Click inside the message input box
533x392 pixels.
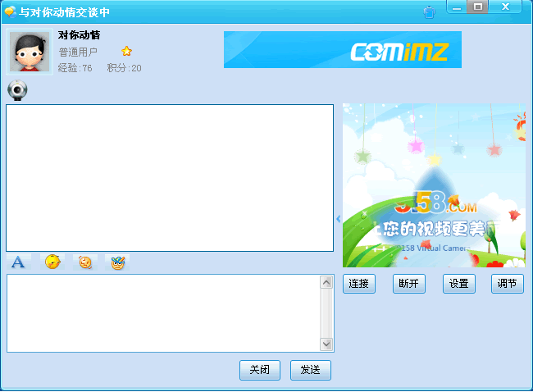(163, 313)
